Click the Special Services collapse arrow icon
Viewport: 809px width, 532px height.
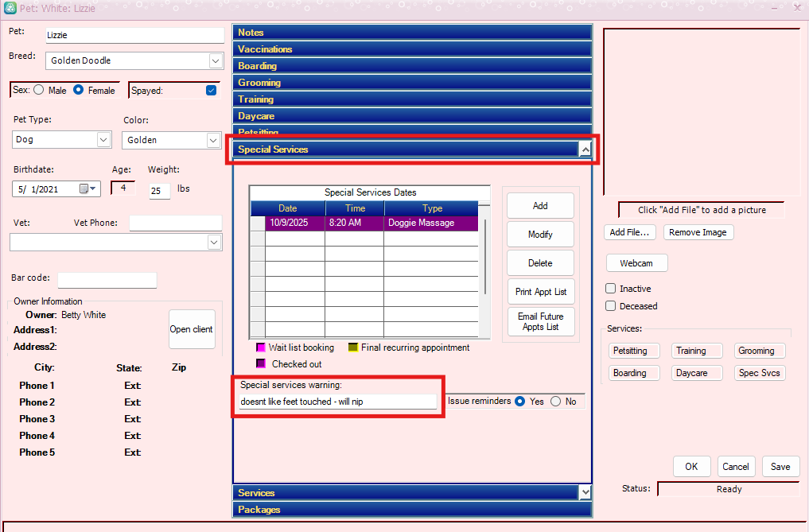pos(585,149)
